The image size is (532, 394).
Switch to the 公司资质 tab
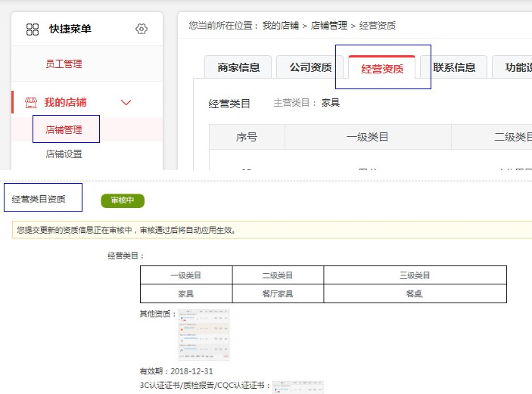310,67
